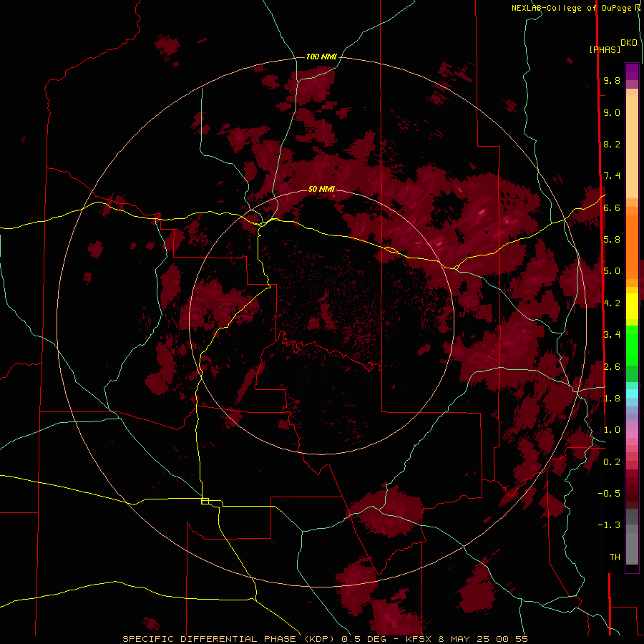Viewport: 644px width, 644px height.
Task: Pick the light peach color bar segment
Action: [632, 147]
